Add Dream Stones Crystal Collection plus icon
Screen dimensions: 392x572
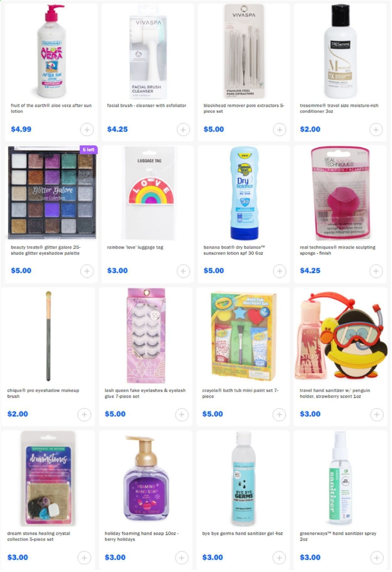84,558
